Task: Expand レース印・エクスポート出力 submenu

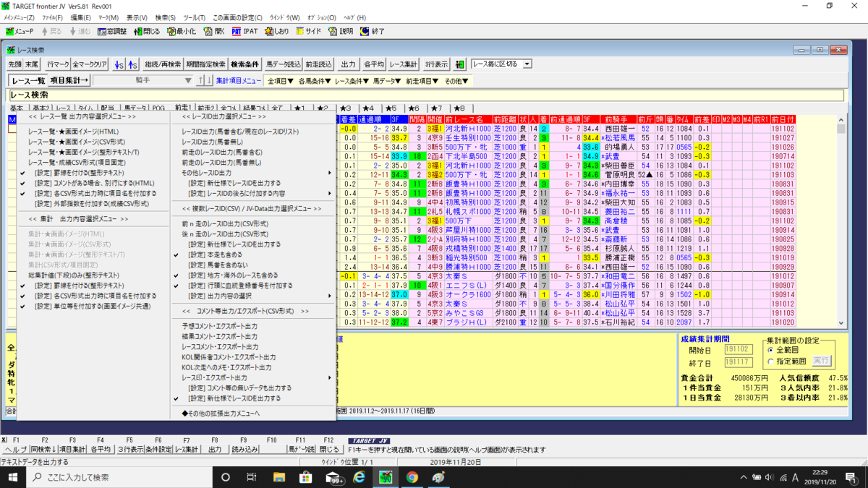Action: pyautogui.click(x=254, y=378)
